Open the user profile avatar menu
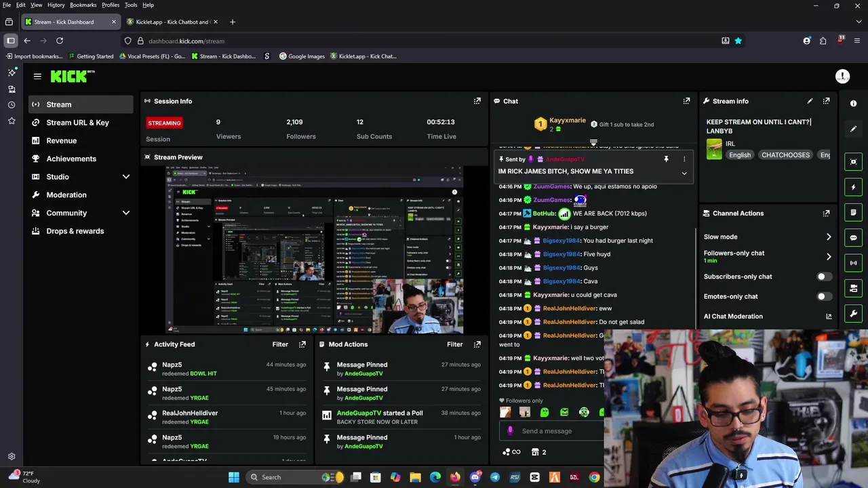This screenshot has width=868, height=488. point(842,77)
